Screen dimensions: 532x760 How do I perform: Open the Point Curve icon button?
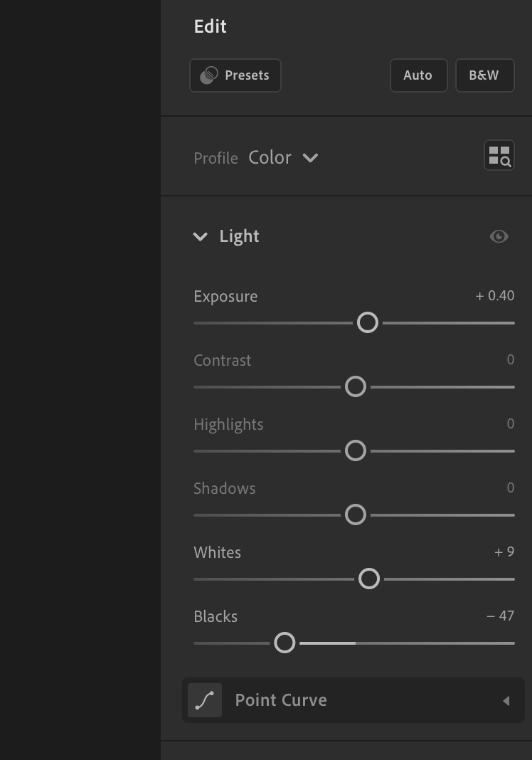coord(205,700)
